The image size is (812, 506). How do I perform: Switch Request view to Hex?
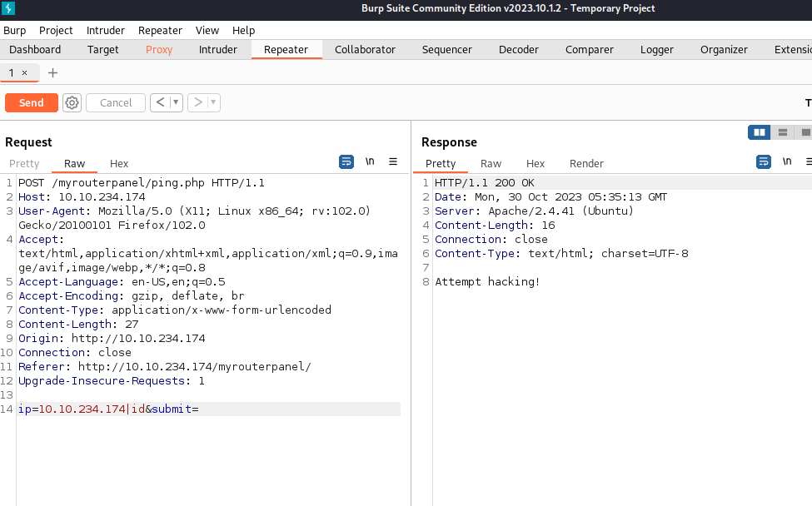click(119, 164)
